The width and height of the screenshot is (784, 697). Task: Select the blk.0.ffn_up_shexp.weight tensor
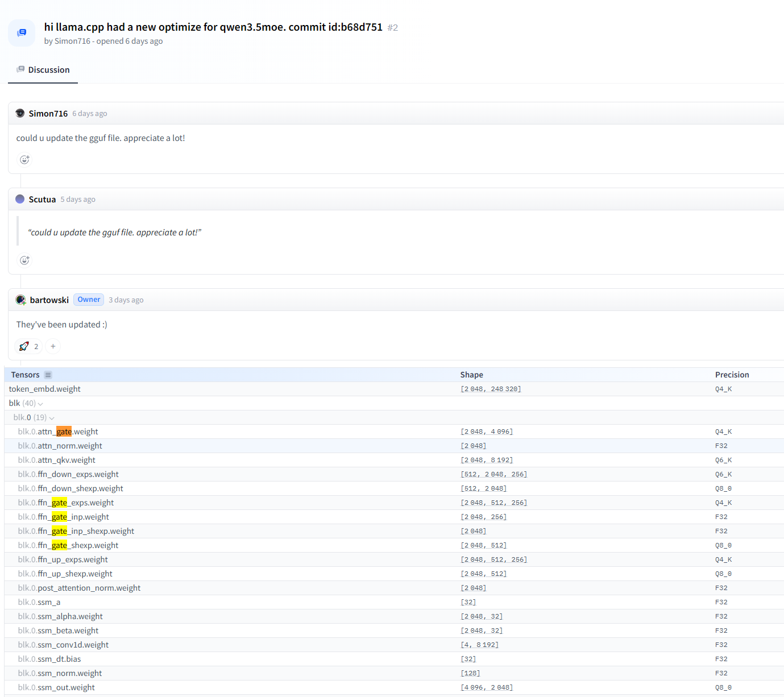tap(394, 574)
